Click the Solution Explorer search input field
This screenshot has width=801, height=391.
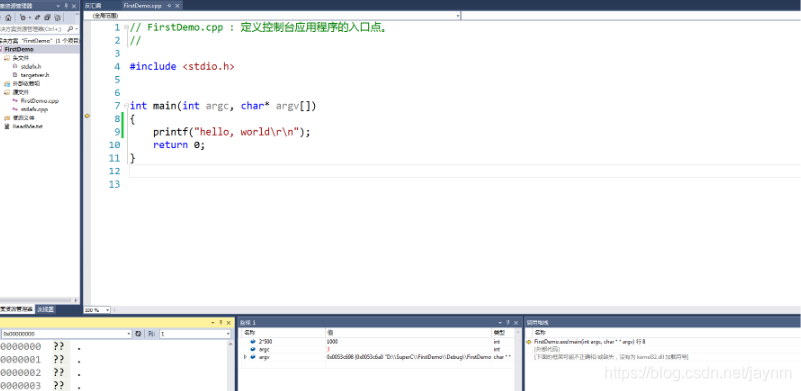pos(33,29)
